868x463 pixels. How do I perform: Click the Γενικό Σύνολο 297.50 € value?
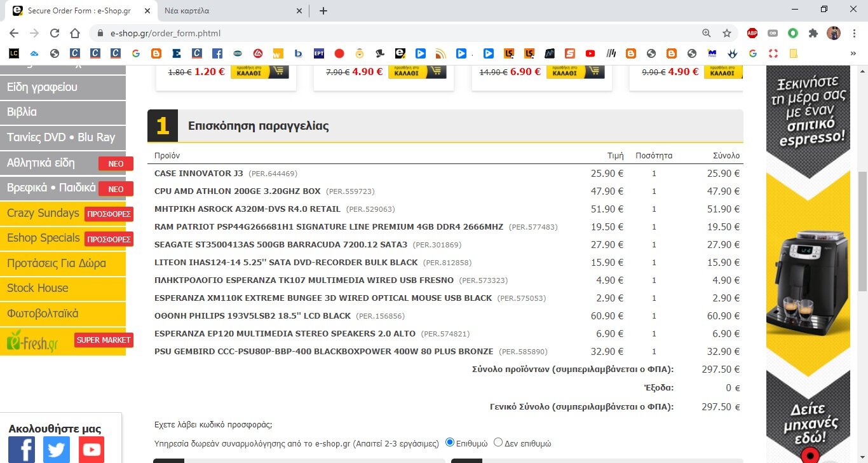721,407
